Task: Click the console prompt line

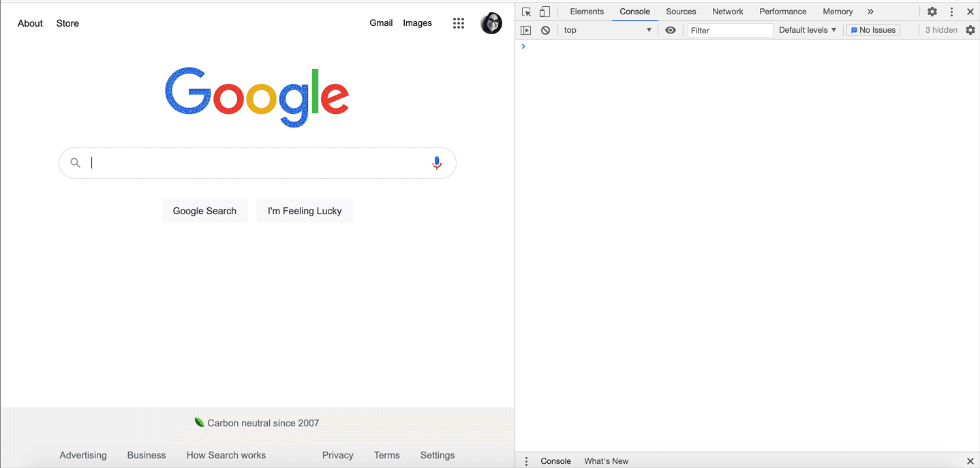Action: (748, 46)
